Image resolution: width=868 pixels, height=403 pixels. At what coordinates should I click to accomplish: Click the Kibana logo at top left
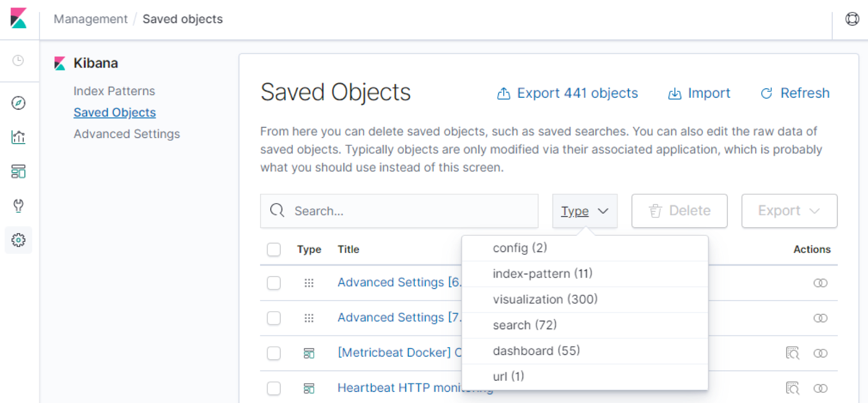(19, 19)
